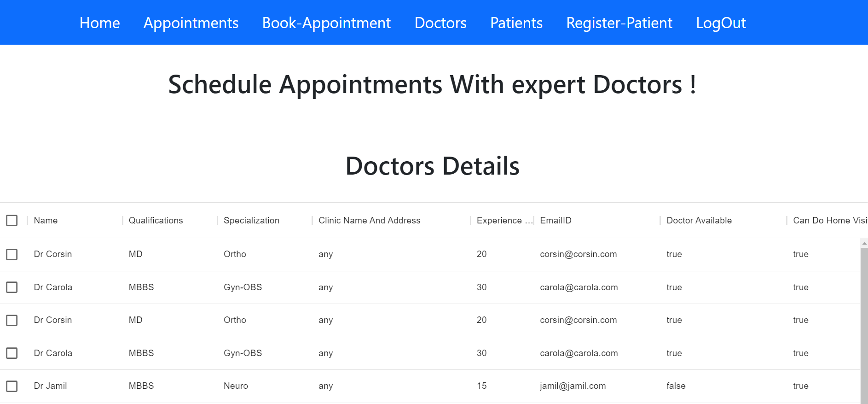Select the second Dr Corsin row checkbox
868x404 pixels.
tap(12, 320)
